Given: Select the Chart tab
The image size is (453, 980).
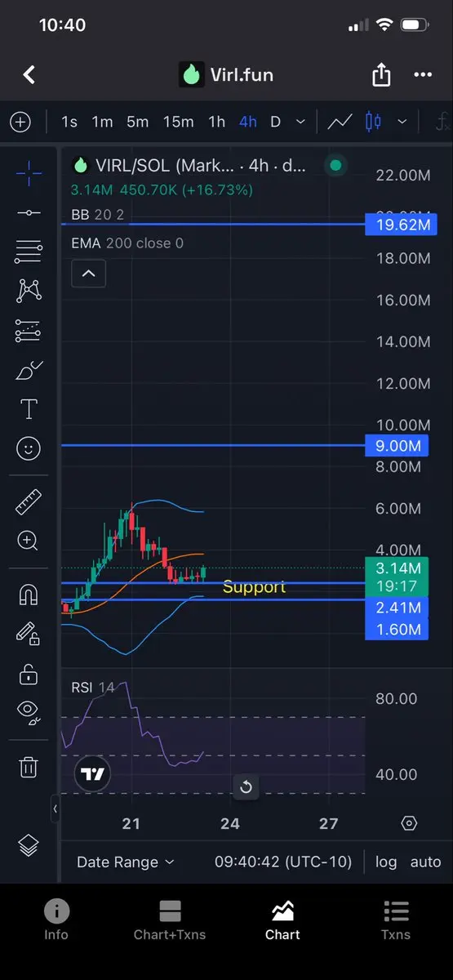Looking at the screenshot, I should point(282,920).
